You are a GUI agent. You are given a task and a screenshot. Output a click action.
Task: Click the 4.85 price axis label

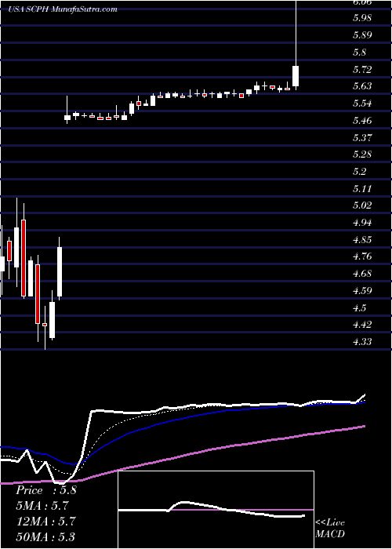pos(362,240)
